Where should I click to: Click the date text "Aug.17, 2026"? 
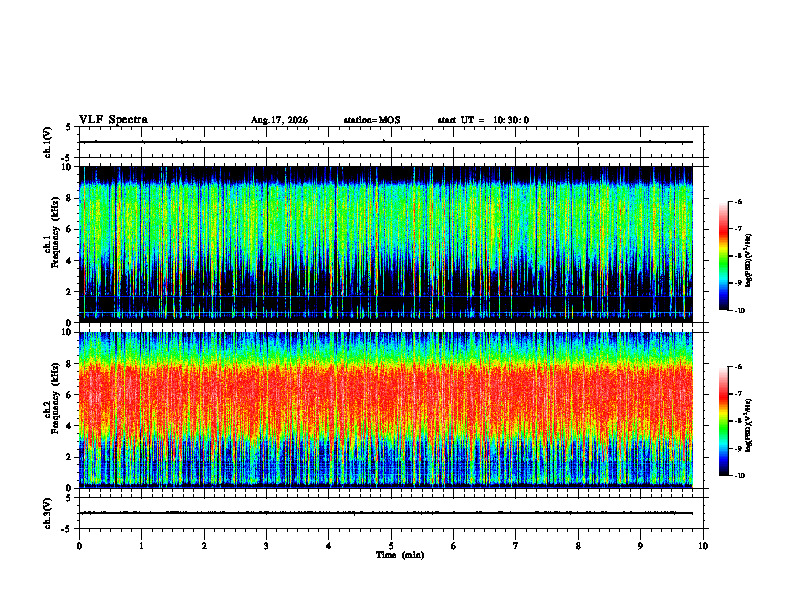pos(279,120)
